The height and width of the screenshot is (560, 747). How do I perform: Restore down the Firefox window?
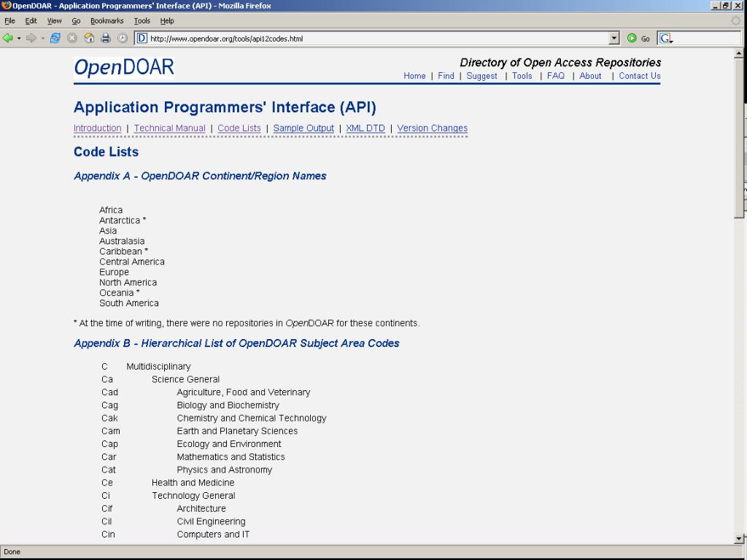[x=726, y=6]
